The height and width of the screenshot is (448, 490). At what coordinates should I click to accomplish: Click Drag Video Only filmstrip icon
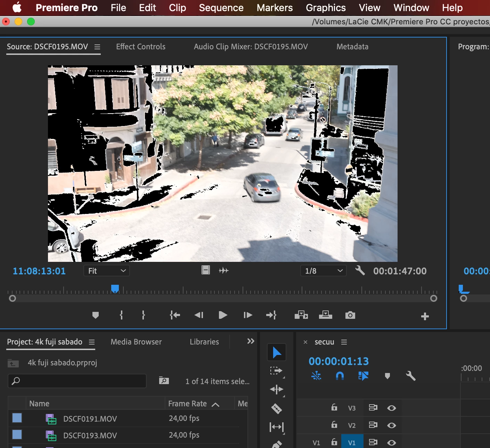point(206,270)
